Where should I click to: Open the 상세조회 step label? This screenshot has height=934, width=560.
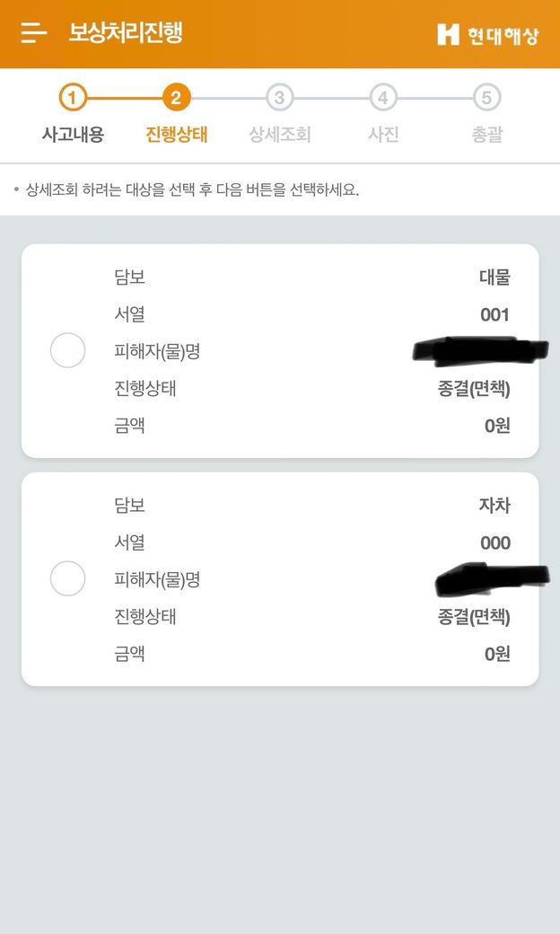279,135
